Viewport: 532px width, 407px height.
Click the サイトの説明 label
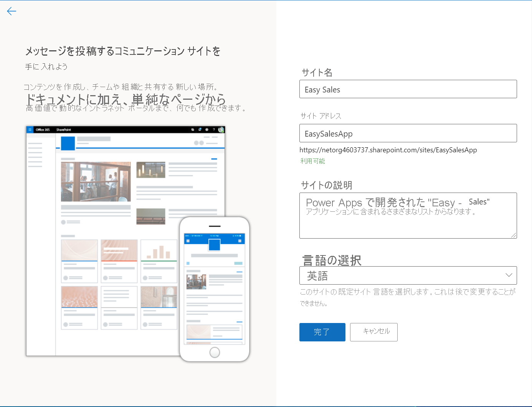(x=327, y=185)
